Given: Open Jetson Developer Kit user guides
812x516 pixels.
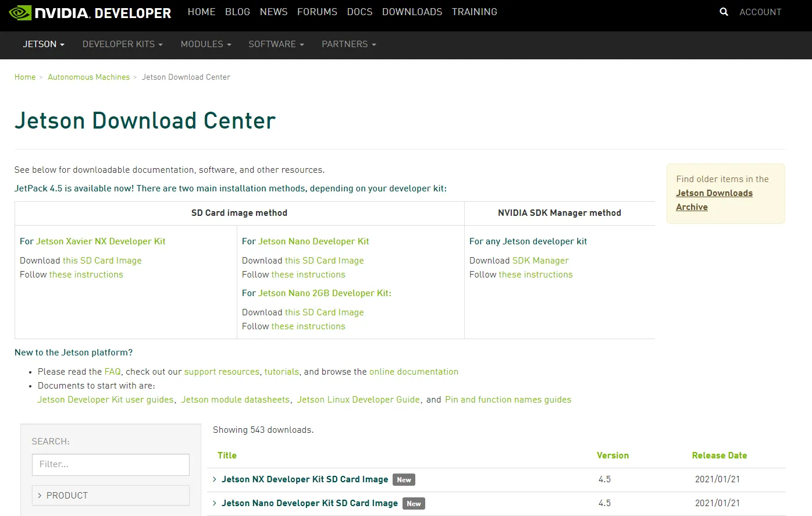Looking at the screenshot, I should point(106,400).
